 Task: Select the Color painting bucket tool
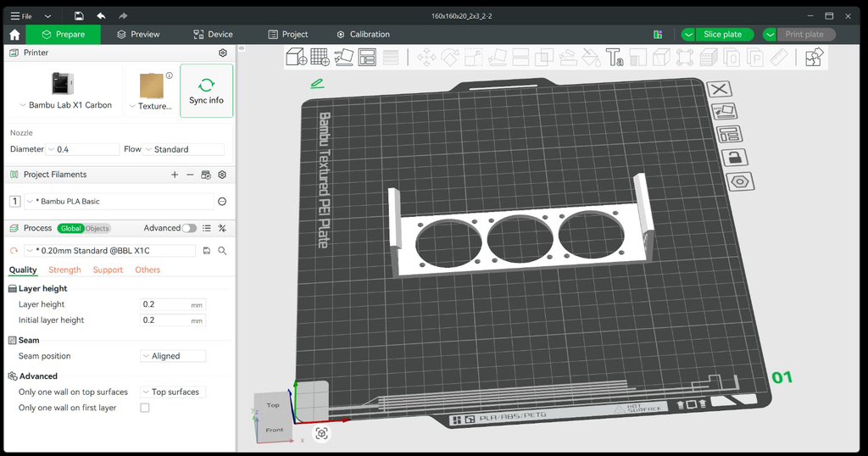591,57
